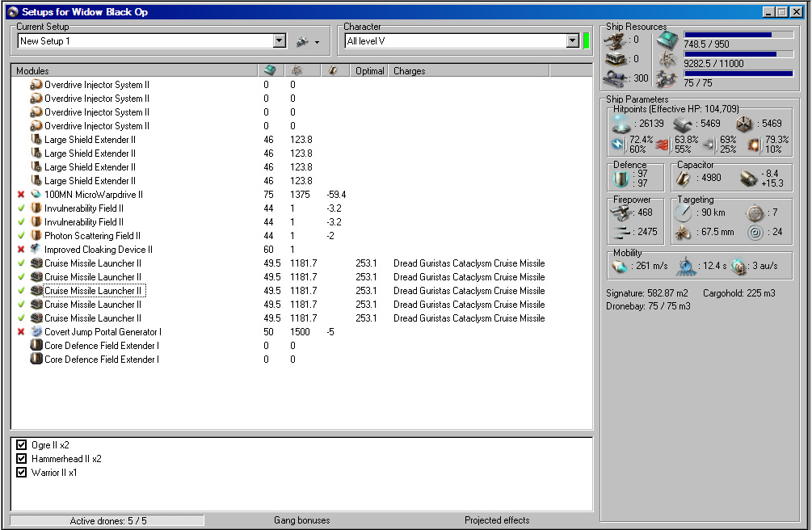
Task: Click the structure hitpoints icon
Action: [x=743, y=124]
